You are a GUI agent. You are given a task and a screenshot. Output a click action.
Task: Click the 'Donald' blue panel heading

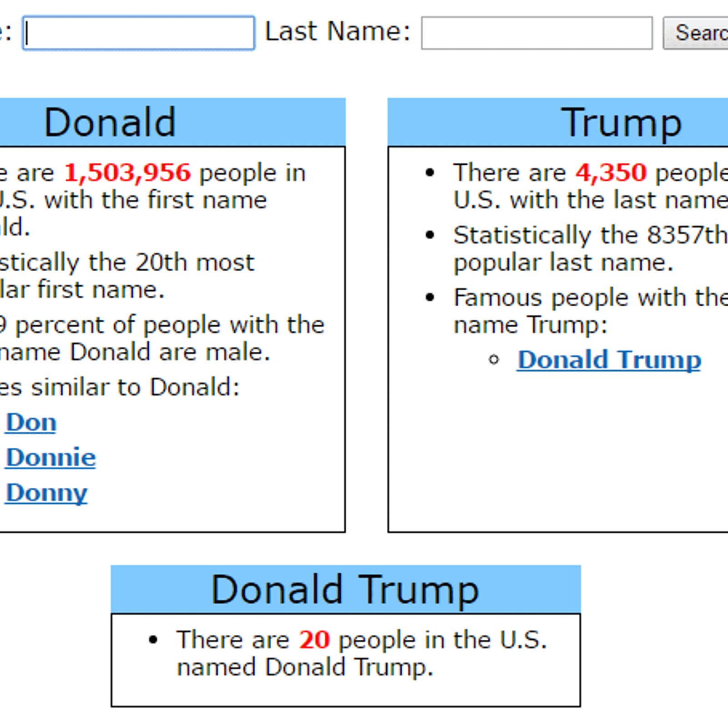[x=172, y=122]
